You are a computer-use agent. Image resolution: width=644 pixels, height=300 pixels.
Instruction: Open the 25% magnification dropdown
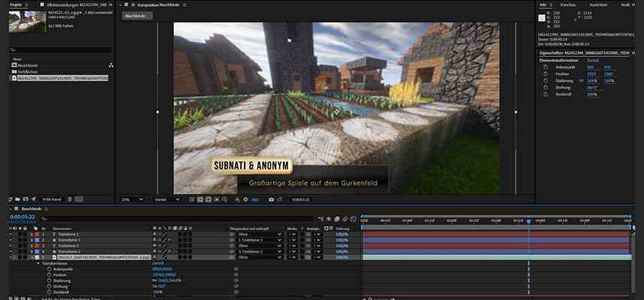pos(132,199)
